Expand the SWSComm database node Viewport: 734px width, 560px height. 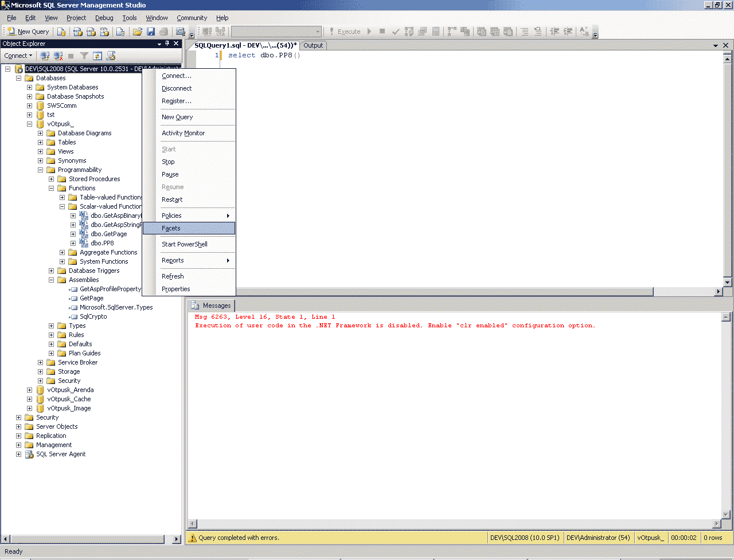29,105
